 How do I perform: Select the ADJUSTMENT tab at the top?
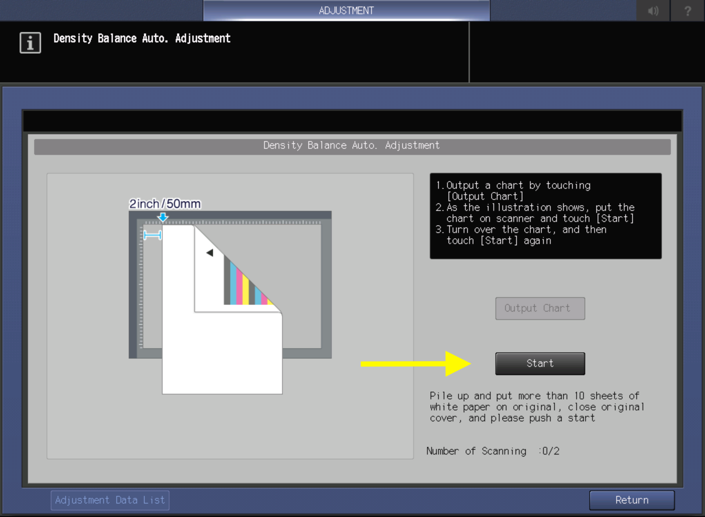point(346,11)
